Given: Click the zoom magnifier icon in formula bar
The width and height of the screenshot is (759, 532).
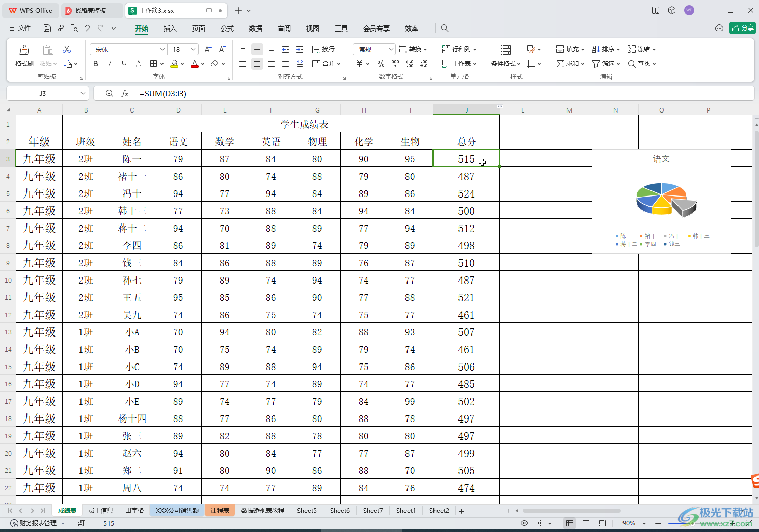Looking at the screenshot, I should tap(109, 93).
